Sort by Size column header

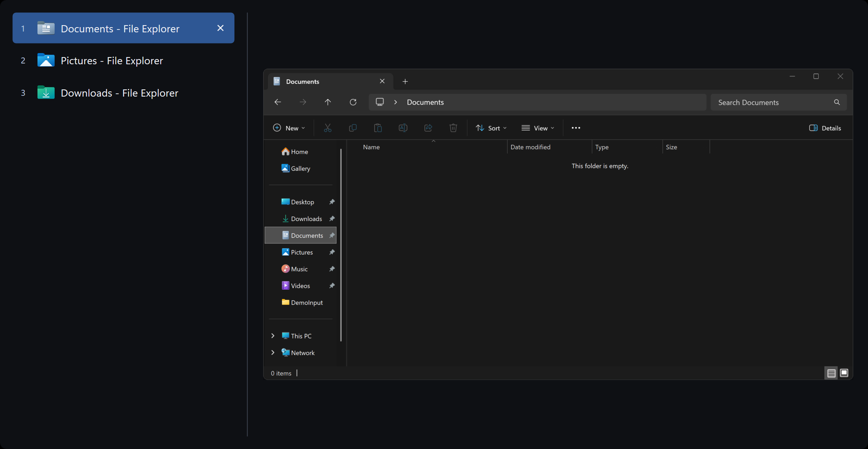[x=686, y=147]
